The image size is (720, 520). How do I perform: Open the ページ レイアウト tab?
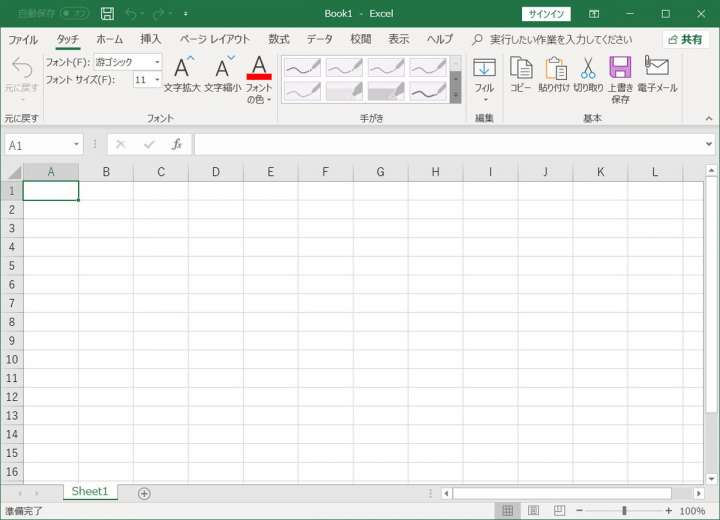[214, 40]
